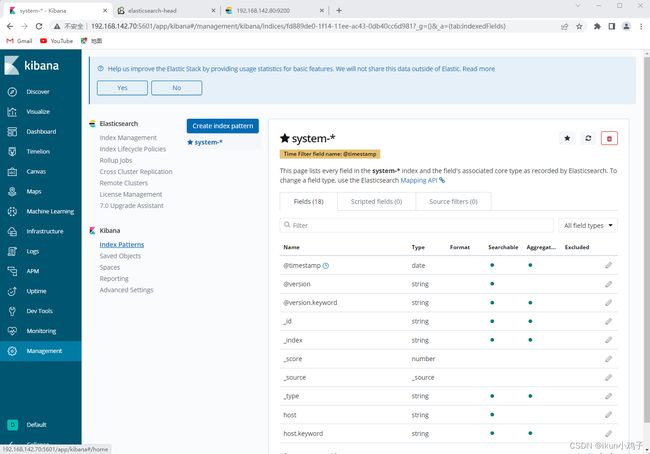Open License Management
The width and height of the screenshot is (650, 454).
[131, 194]
